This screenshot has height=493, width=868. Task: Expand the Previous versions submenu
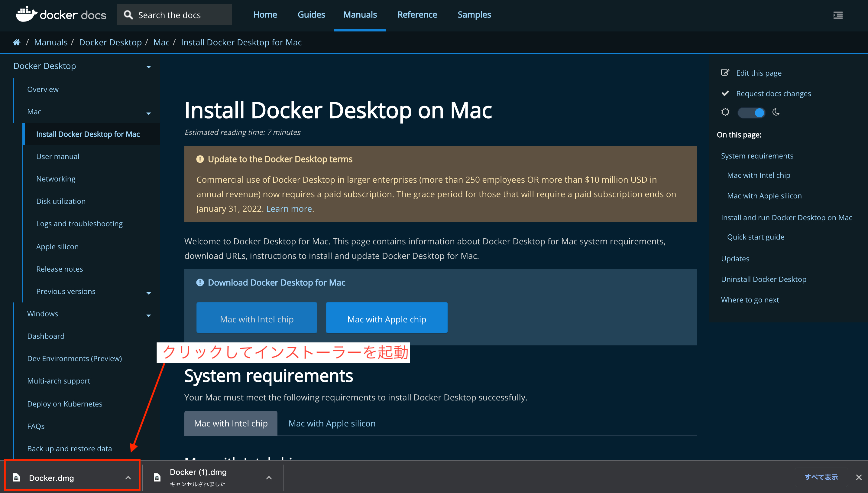[148, 292]
